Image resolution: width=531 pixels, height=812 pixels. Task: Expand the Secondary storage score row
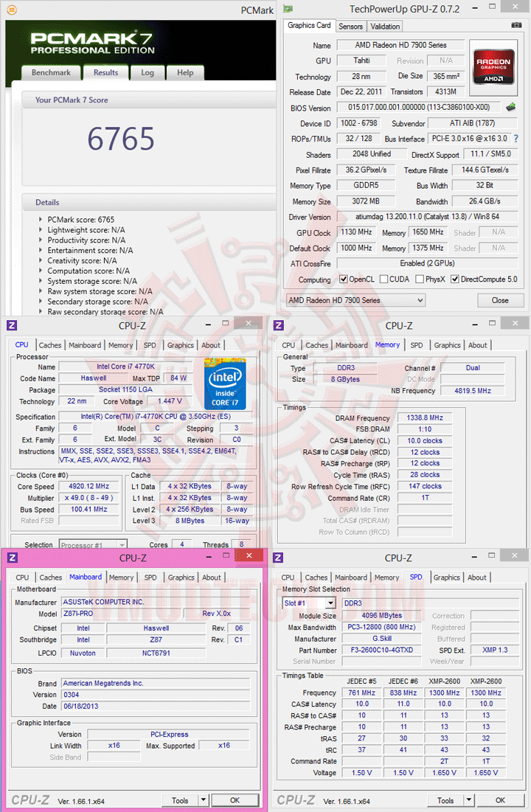click(41, 302)
